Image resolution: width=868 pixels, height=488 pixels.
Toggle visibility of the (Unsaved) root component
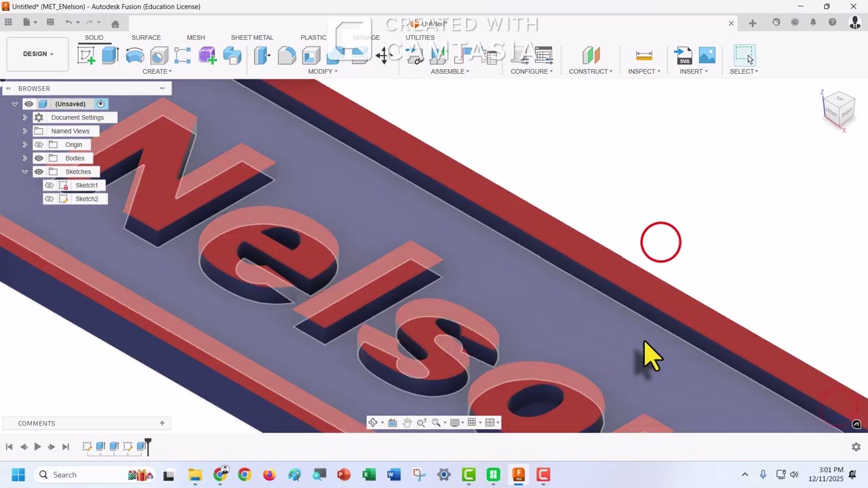29,104
